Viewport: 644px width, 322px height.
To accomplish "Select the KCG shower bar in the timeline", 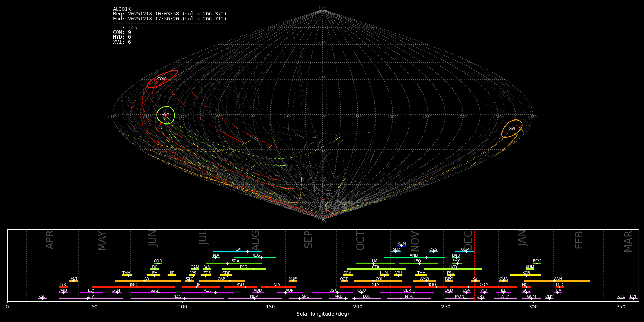I will click(255, 257).
